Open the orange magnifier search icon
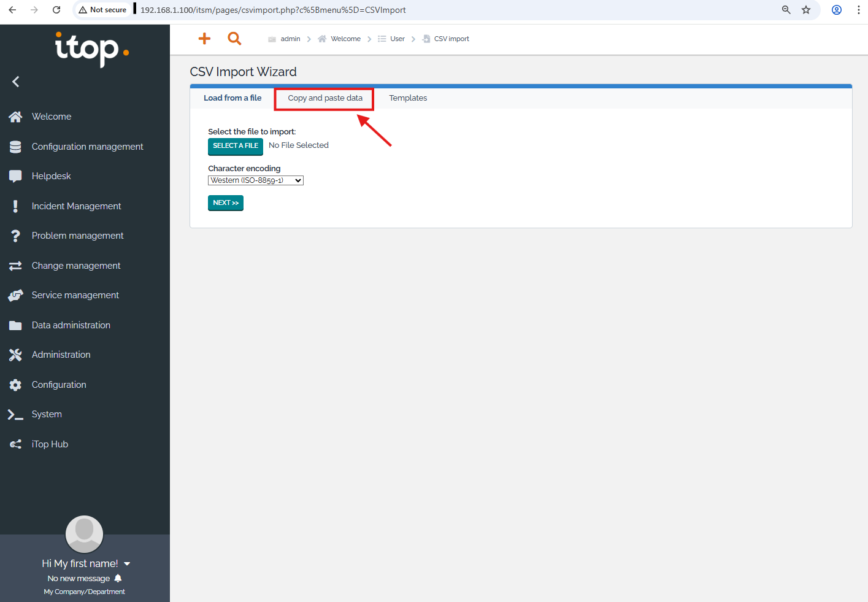Image resolution: width=868 pixels, height=602 pixels. pos(234,39)
